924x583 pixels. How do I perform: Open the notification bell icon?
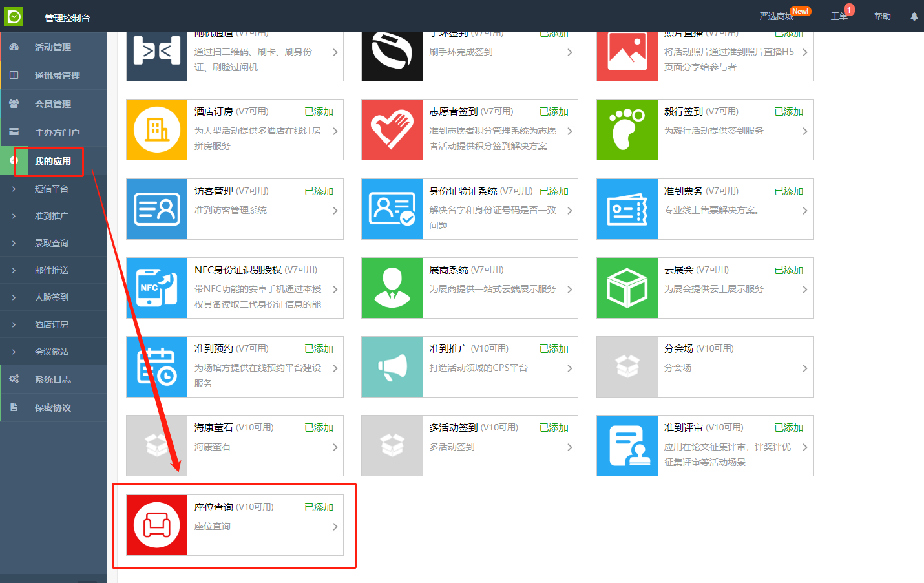point(914,17)
